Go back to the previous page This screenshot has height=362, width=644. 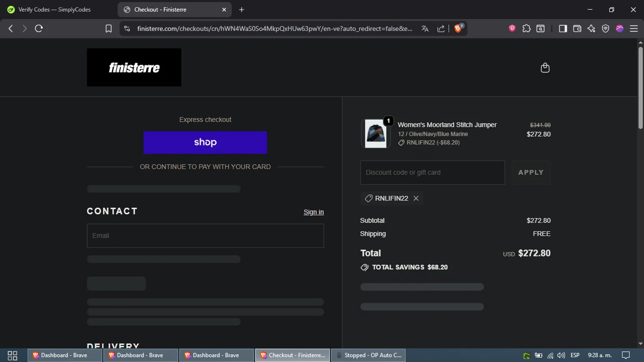coord(11,28)
